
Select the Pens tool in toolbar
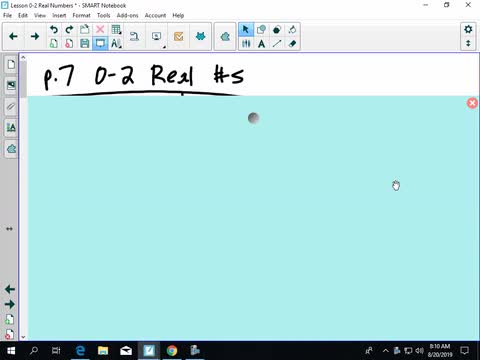point(246,43)
